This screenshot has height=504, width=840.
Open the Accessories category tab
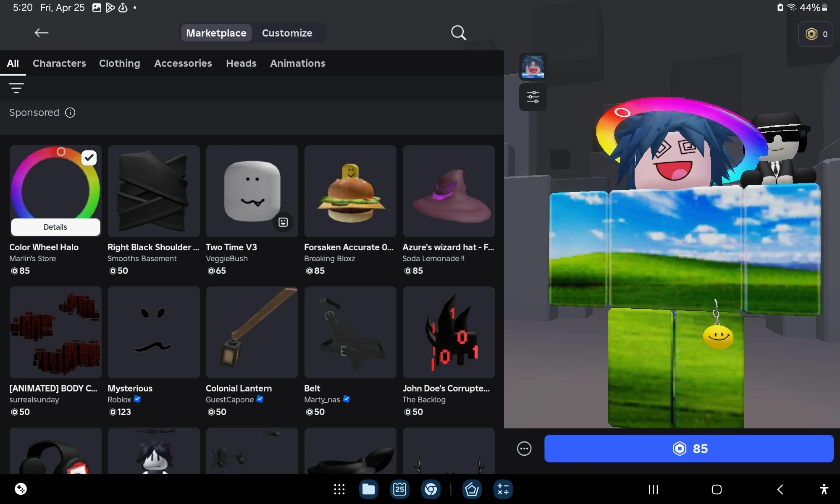point(183,63)
